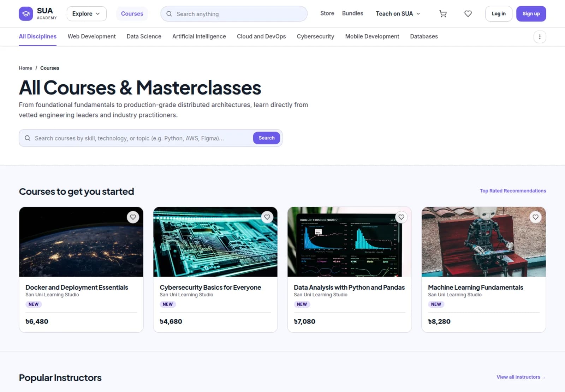Viewport: 565px width, 392px height.
Task: Go to the Home breadcrumb
Action: 25,68
